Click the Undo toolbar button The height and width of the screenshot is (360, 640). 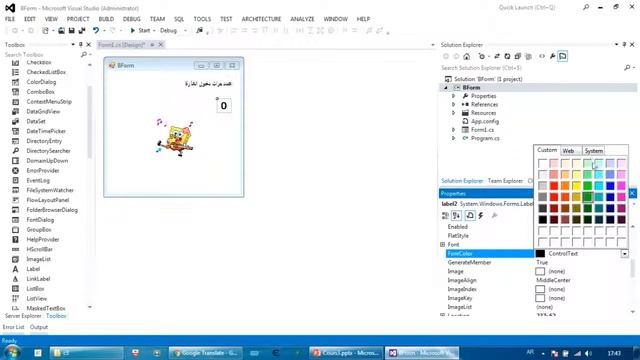[96, 31]
